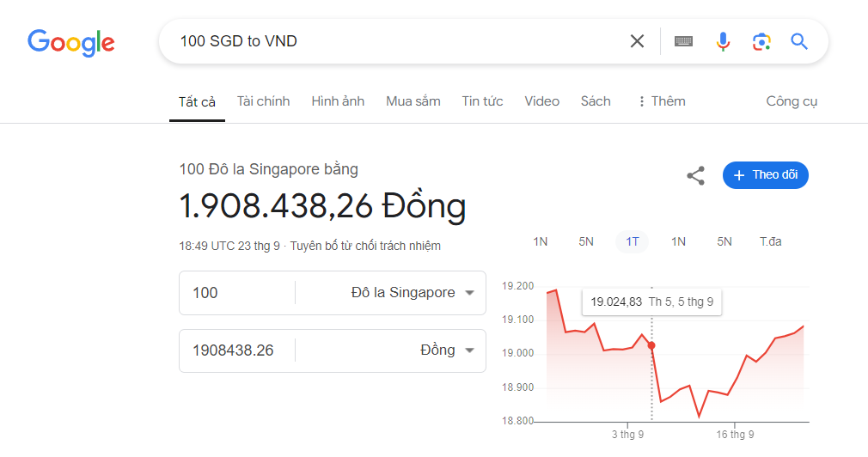868x457 pixels.
Task: Click the amount field showing 100
Action: pyautogui.click(x=236, y=293)
